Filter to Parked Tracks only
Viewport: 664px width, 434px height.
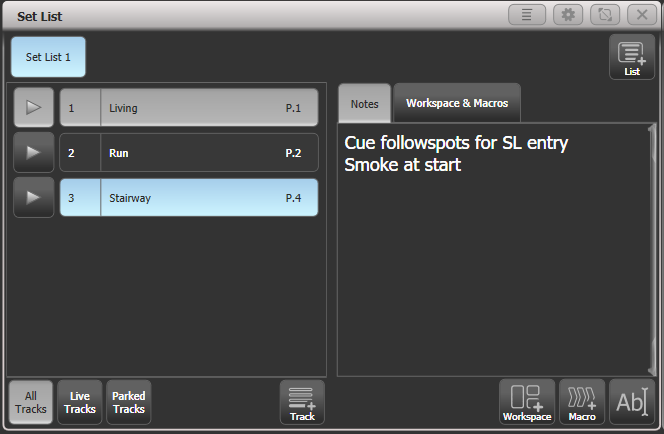click(128, 402)
